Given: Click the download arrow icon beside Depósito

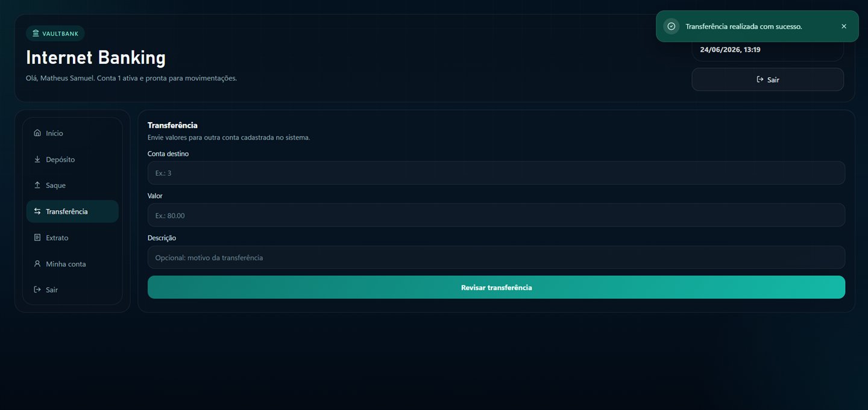Looking at the screenshot, I should [37, 160].
